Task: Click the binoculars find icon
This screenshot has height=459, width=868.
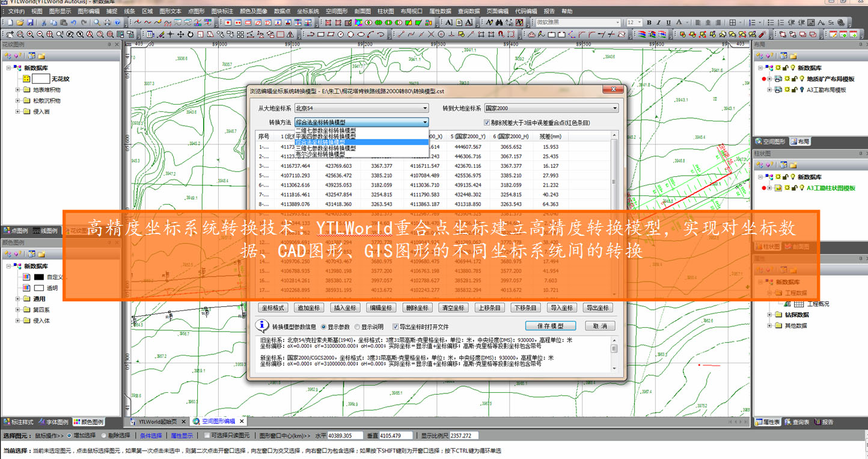Action: (500, 22)
